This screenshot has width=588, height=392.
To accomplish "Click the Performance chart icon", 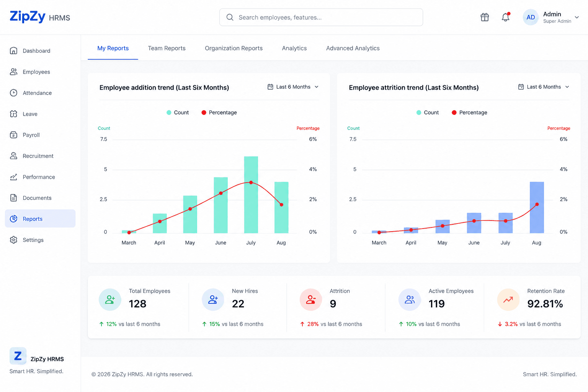I will coord(13,177).
